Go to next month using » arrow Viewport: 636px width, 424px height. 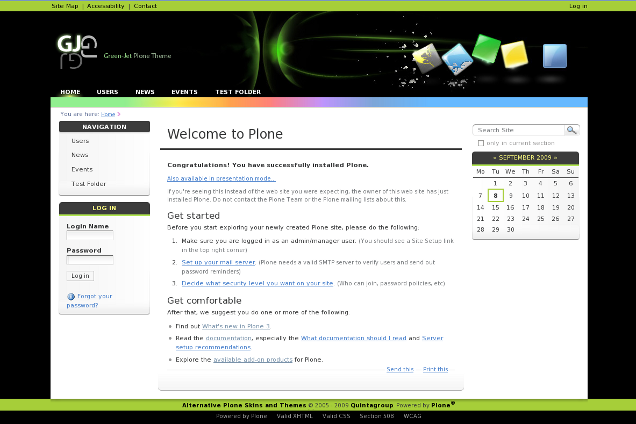pyautogui.click(x=555, y=157)
